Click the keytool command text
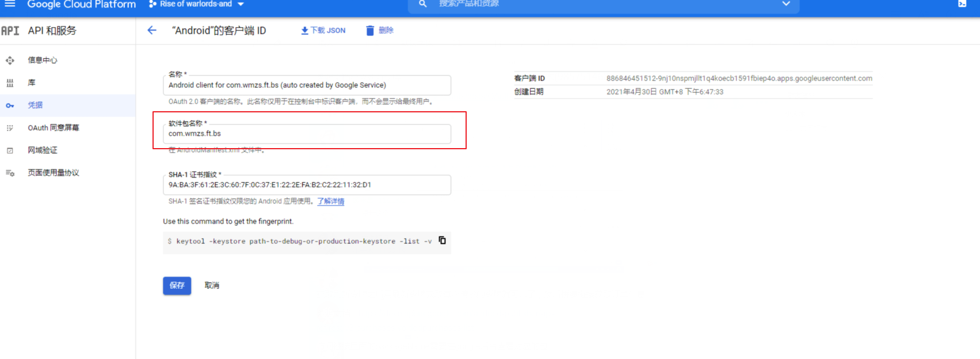Image resolution: width=980 pixels, height=359 pixels. (304, 241)
